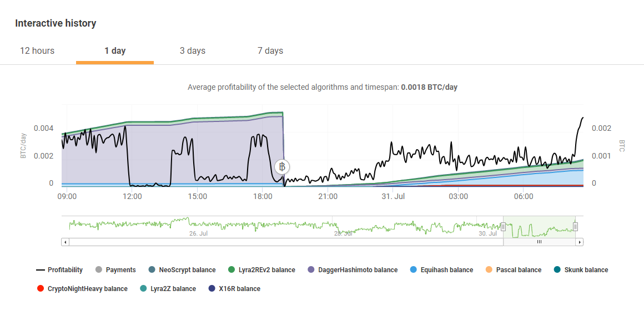
Task: Click the right range handle of navigator
Action: click(x=575, y=226)
